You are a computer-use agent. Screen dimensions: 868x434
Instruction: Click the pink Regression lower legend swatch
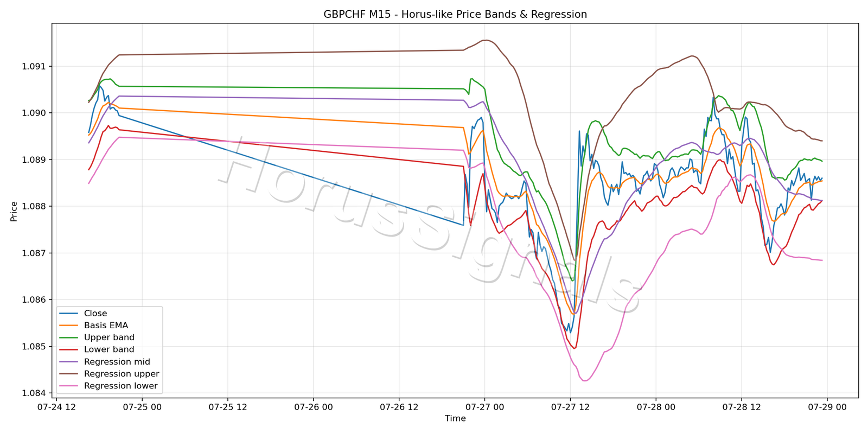pos(68,386)
